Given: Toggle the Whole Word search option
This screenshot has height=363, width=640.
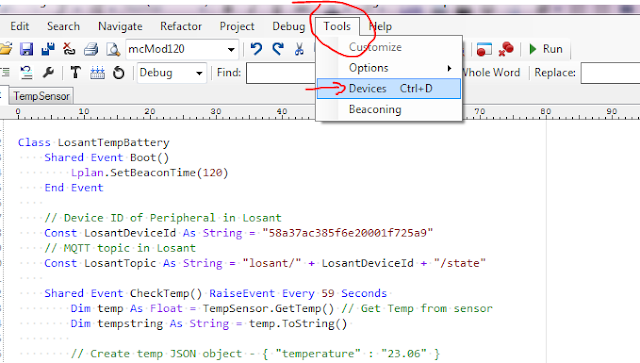Looking at the screenshot, I should pyautogui.click(x=491, y=73).
